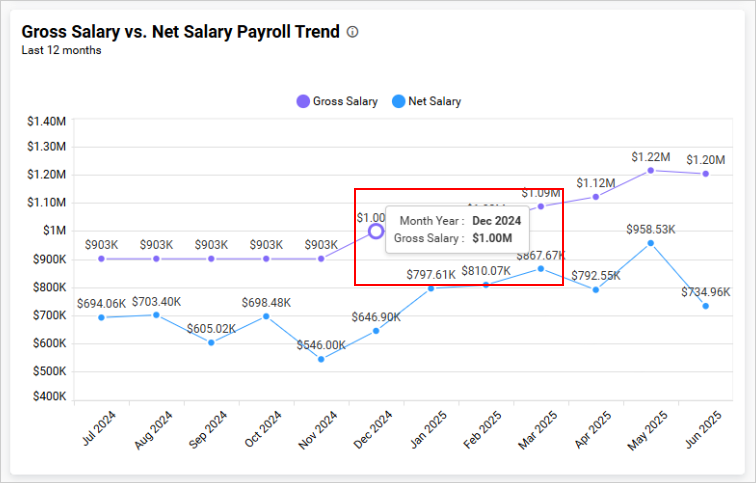Click the Jul 2024 Net Salary $694.06K point
Image resolution: width=756 pixels, height=483 pixels.
click(101, 318)
